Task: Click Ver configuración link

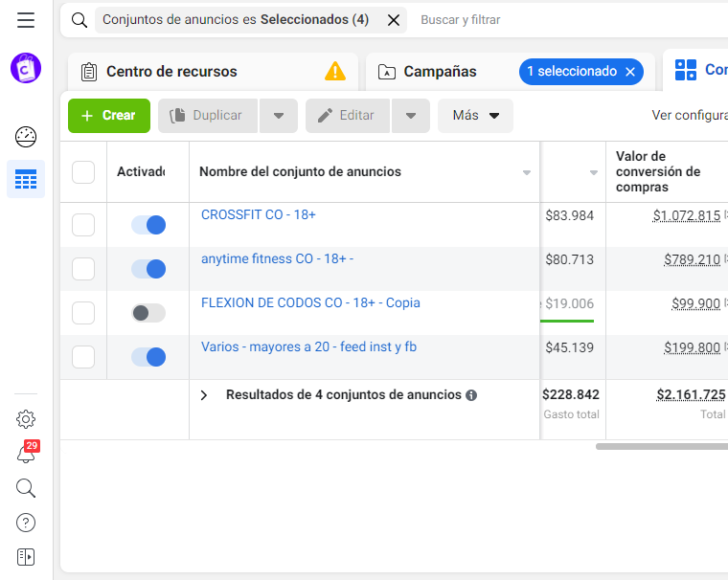Action: tap(690, 115)
